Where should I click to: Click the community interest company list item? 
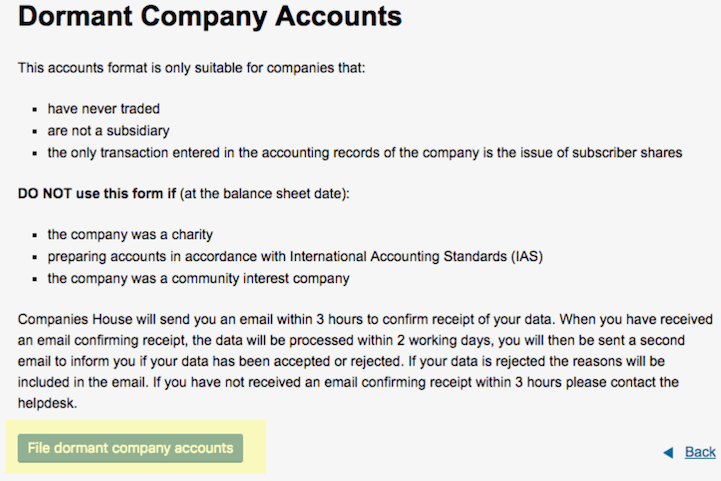(x=198, y=279)
